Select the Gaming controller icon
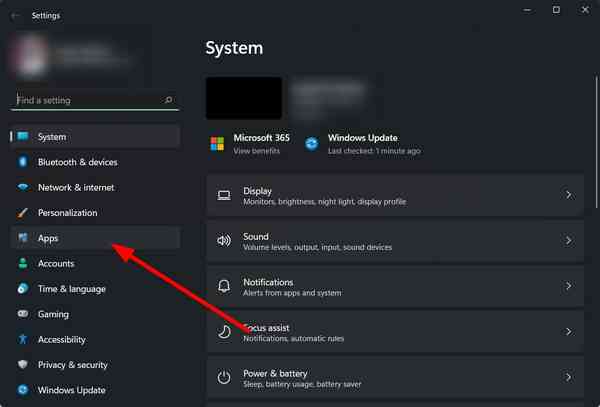Screen dimensions: 600x407 pyautogui.click(x=22, y=314)
